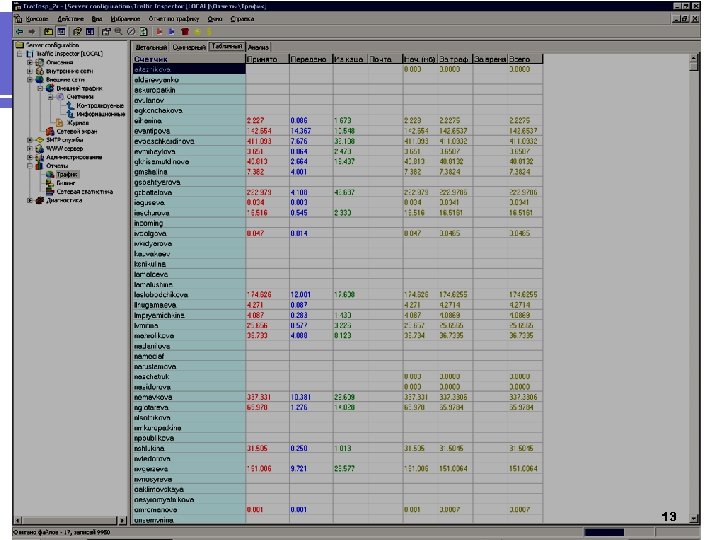This screenshot has height=540, width=720.
Task: Select the Описание node icon
Action: coord(40,62)
